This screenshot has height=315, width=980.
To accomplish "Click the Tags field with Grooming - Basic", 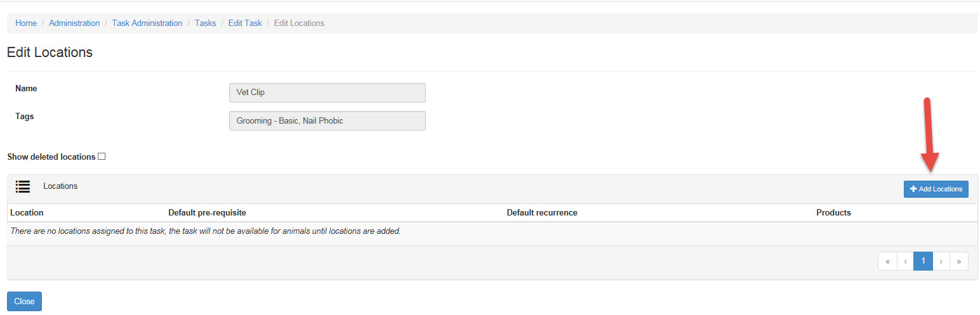I will pyautogui.click(x=327, y=121).
